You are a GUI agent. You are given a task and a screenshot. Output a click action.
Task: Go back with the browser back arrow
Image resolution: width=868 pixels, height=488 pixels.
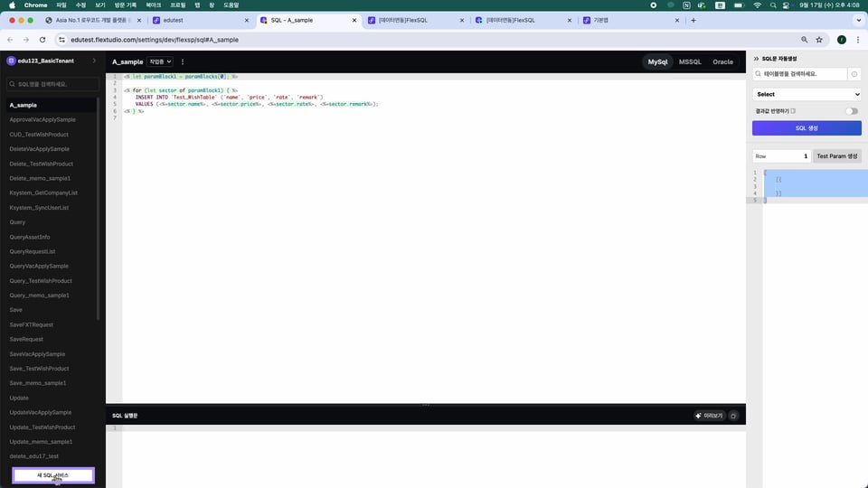pyautogui.click(x=10, y=40)
